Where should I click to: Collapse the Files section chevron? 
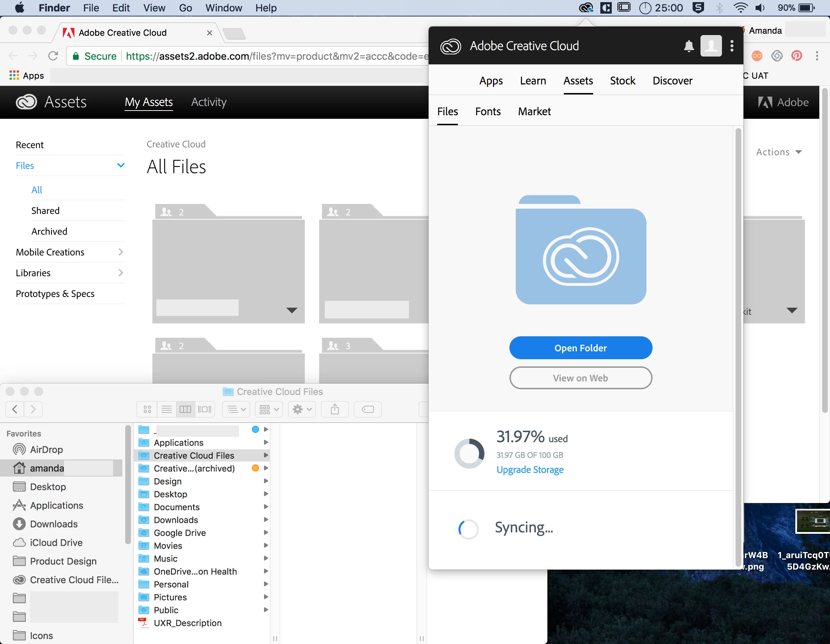point(121,165)
